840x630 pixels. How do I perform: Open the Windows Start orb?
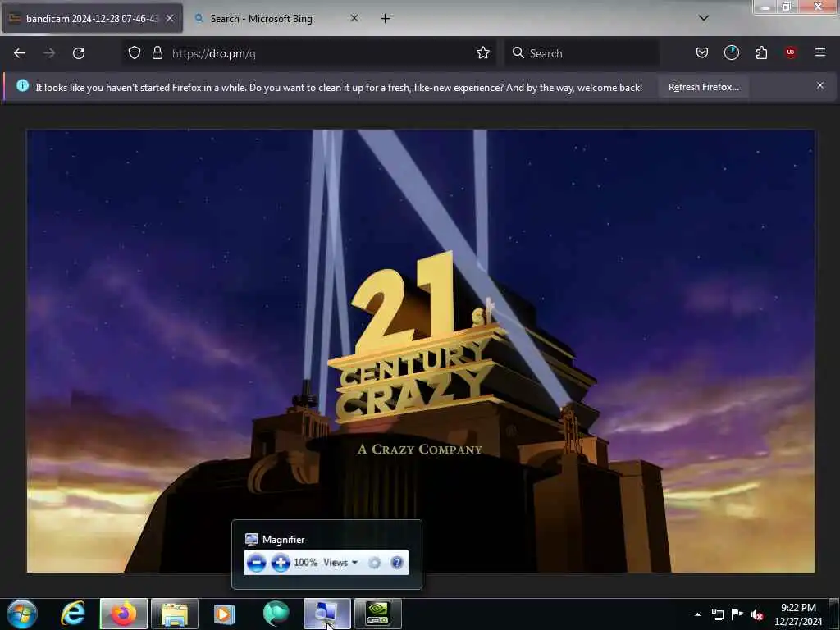tap(22, 614)
